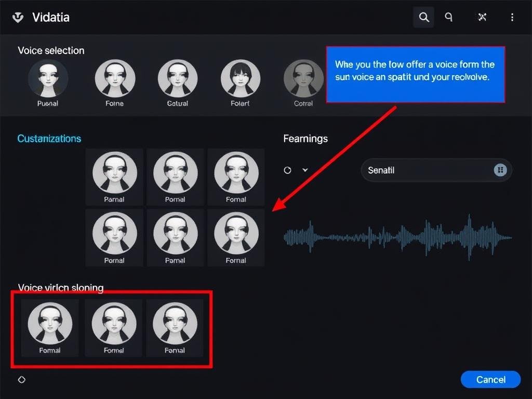Select the dimmed Corral voice avatar

(303, 78)
